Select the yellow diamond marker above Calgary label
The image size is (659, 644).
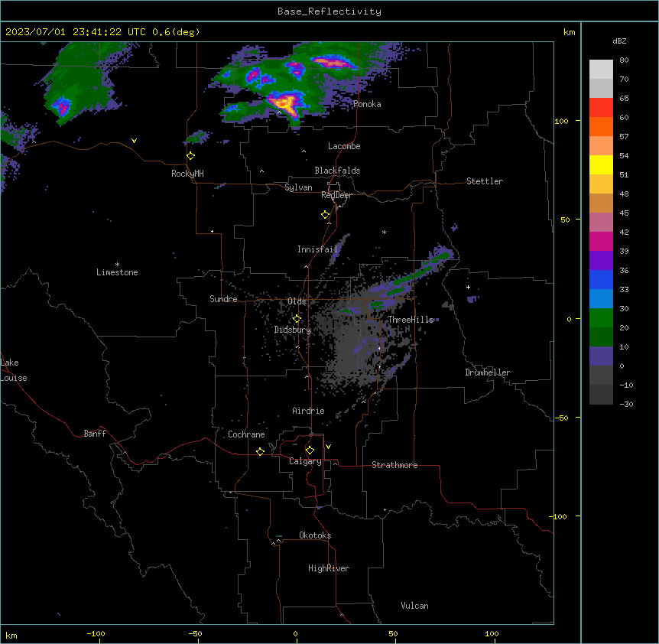pyautogui.click(x=310, y=450)
